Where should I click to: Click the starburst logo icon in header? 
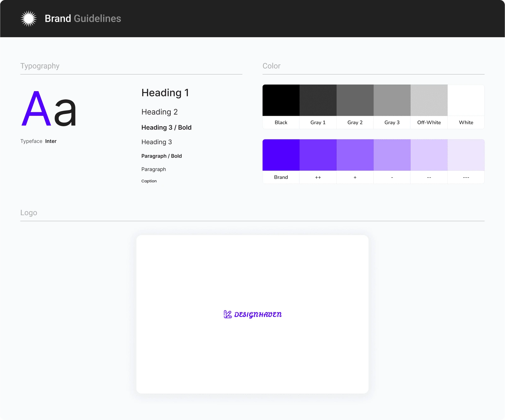tap(29, 19)
